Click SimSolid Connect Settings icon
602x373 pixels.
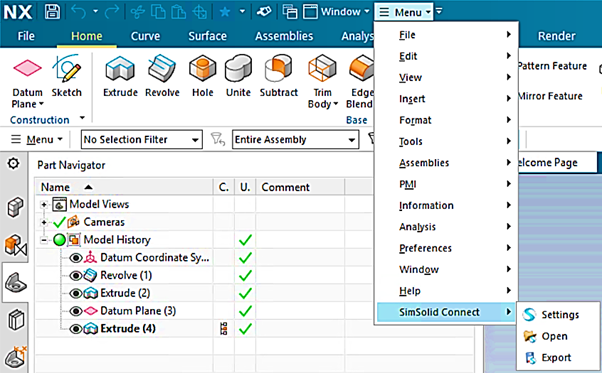[529, 315]
